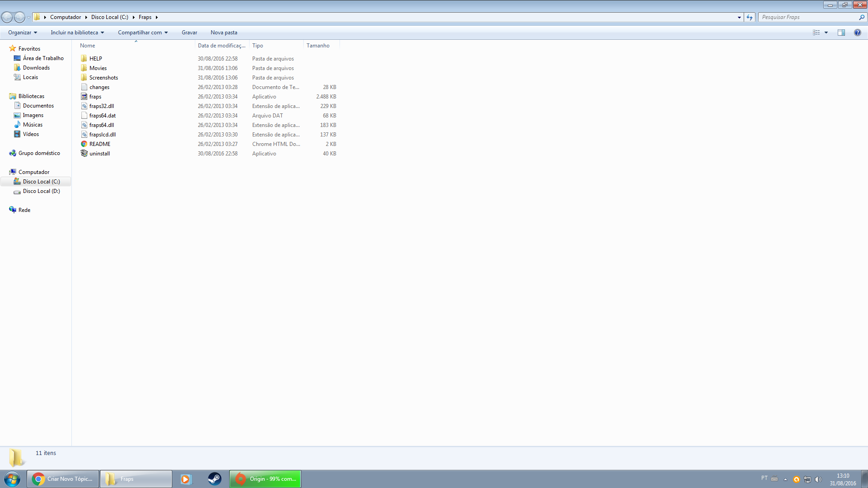
Task: Open Locais in the sidebar
Action: tap(30, 77)
